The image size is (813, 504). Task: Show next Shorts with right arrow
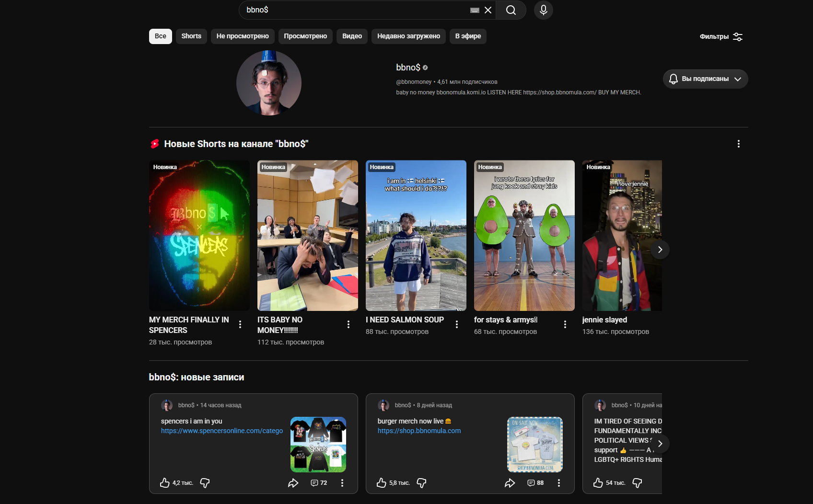(x=660, y=250)
